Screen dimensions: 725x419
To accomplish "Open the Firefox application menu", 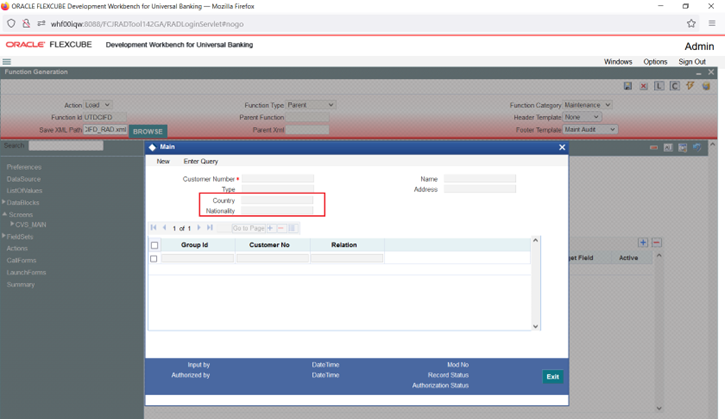I will (x=712, y=24).
